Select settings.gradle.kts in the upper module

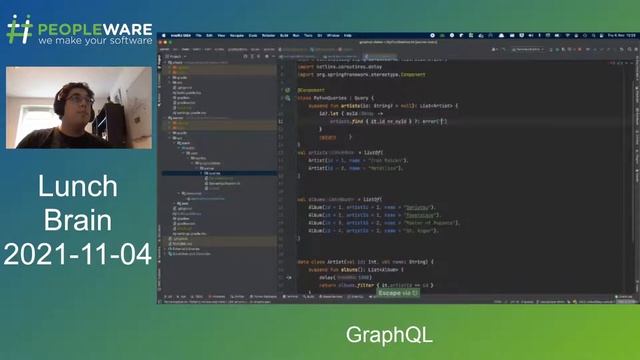189,113
